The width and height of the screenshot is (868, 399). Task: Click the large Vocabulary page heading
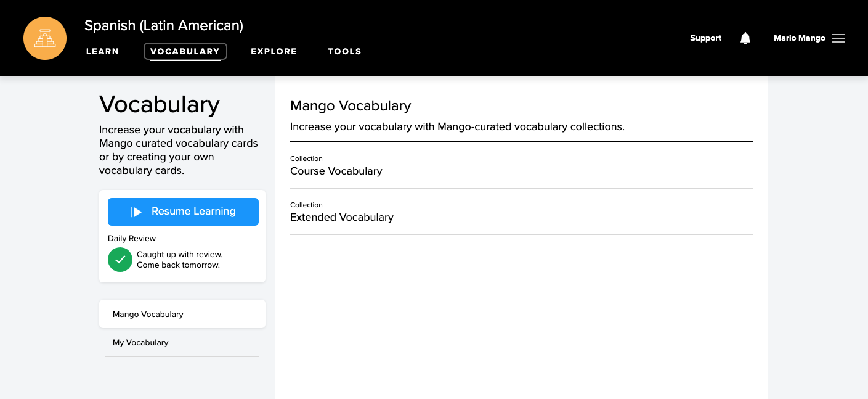point(160,104)
